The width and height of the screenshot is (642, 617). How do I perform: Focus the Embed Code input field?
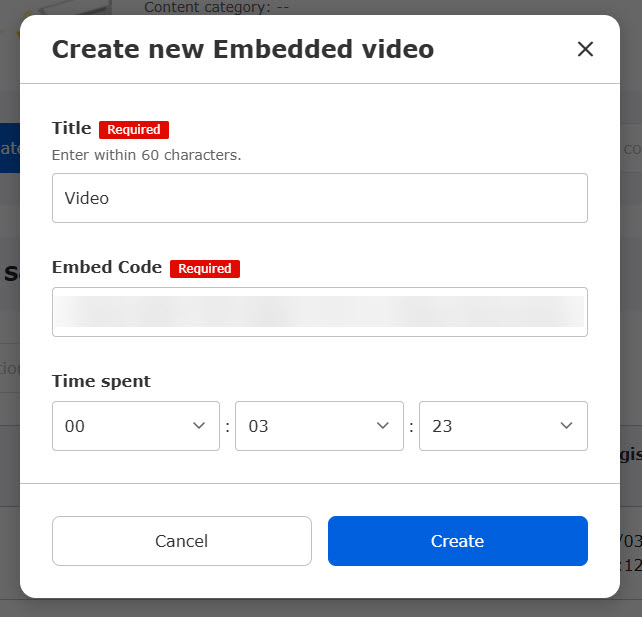(x=319, y=312)
